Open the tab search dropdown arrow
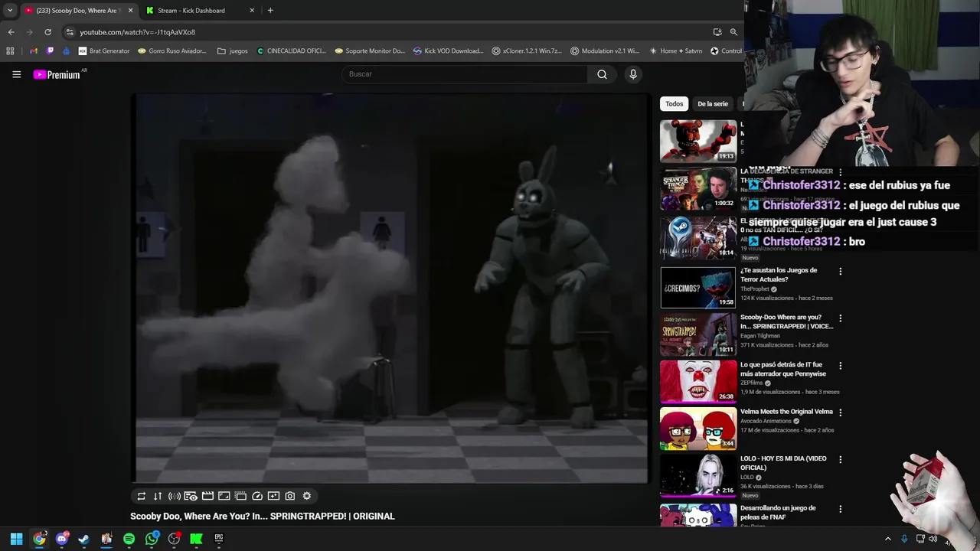980x551 pixels. point(10,11)
